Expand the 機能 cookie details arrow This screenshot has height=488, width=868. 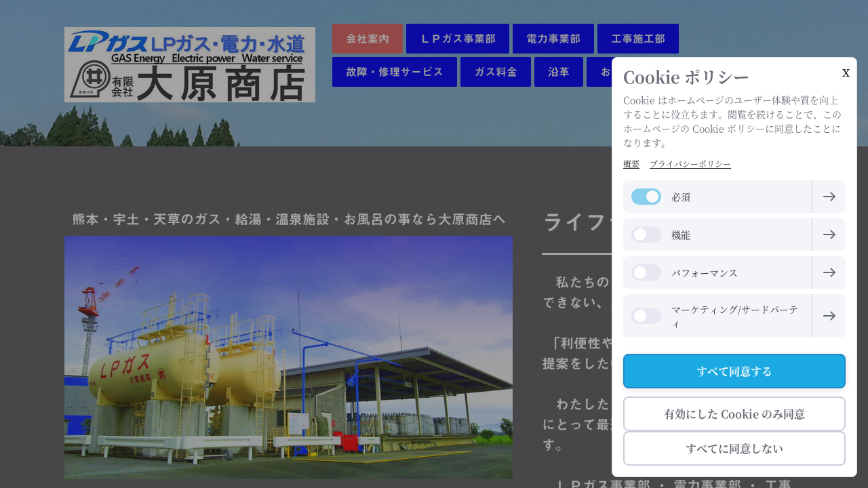pyautogui.click(x=829, y=235)
